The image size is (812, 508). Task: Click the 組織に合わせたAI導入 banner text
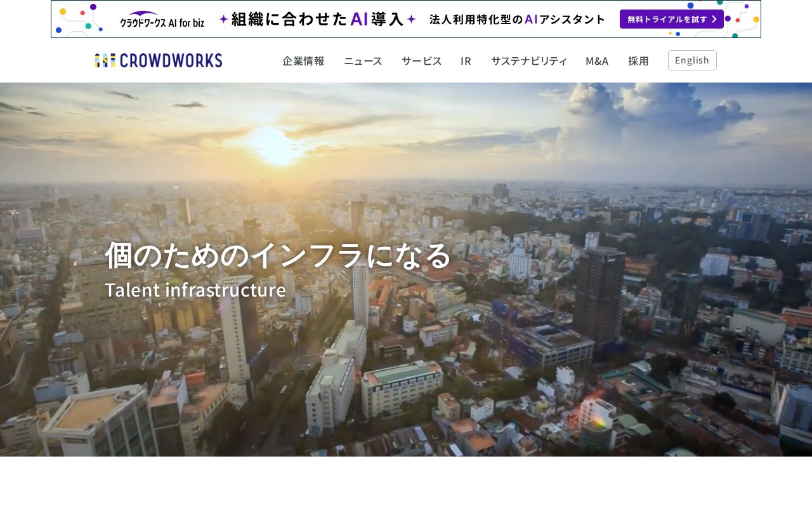click(317, 19)
